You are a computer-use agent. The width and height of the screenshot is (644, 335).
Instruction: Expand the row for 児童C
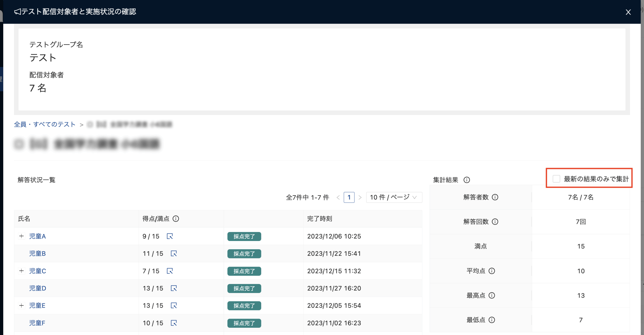tap(22, 271)
